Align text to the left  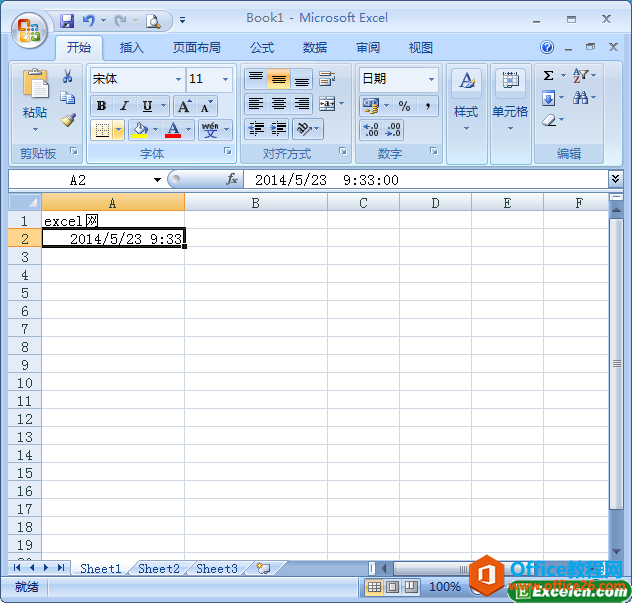[256, 104]
